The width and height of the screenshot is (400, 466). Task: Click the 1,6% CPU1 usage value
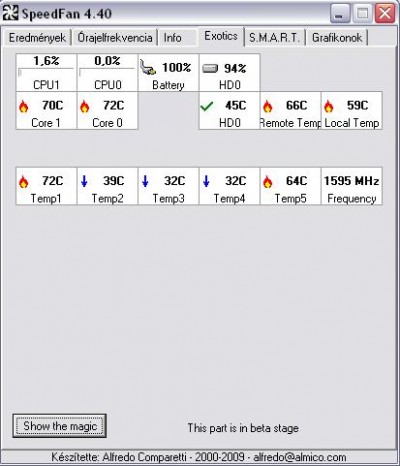[46, 61]
